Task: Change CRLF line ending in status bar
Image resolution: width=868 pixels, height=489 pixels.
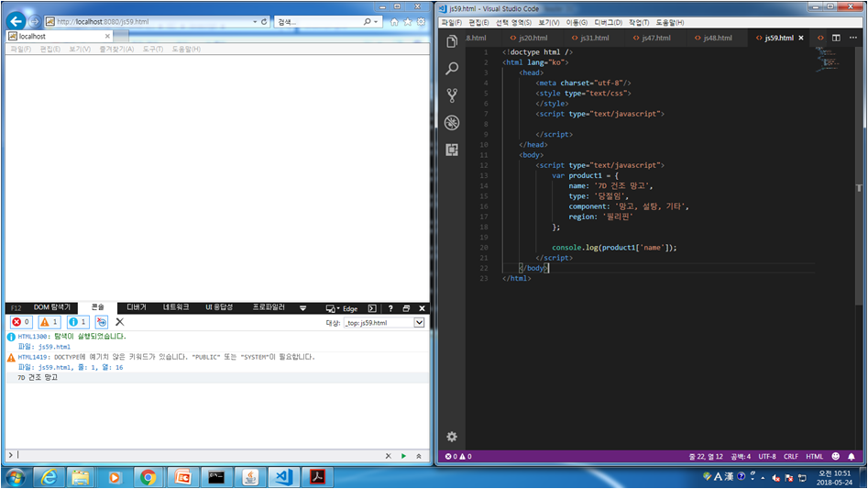Action: [x=790, y=456]
